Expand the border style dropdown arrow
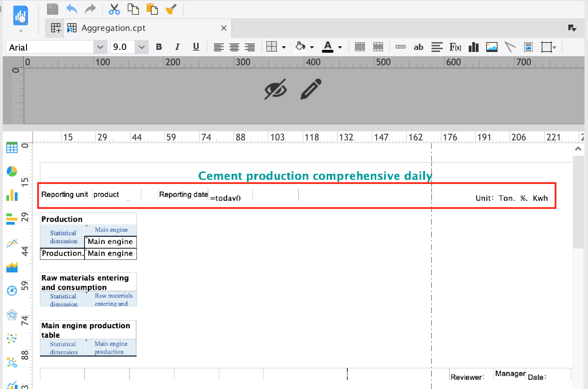 click(x=284, y=47)
